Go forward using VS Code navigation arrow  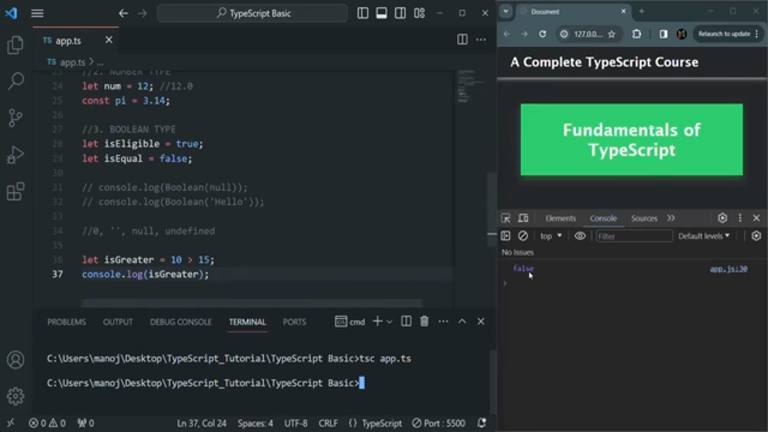click(143, 13)
